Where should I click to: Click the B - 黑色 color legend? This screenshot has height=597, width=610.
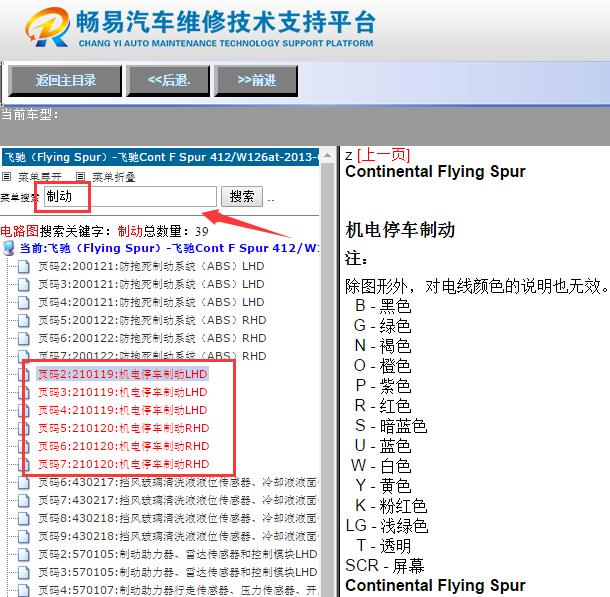click(383, 306)
